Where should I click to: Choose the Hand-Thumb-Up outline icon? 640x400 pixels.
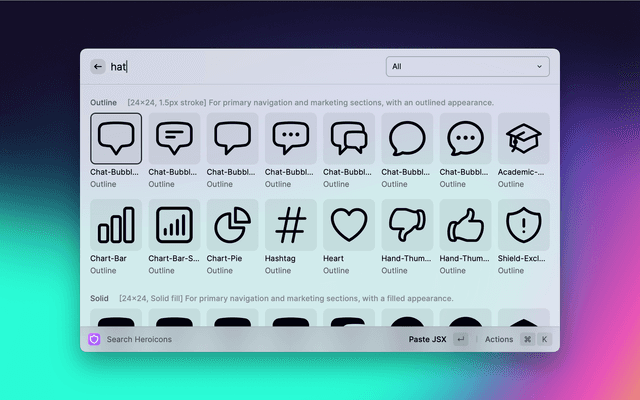point(465,225)
